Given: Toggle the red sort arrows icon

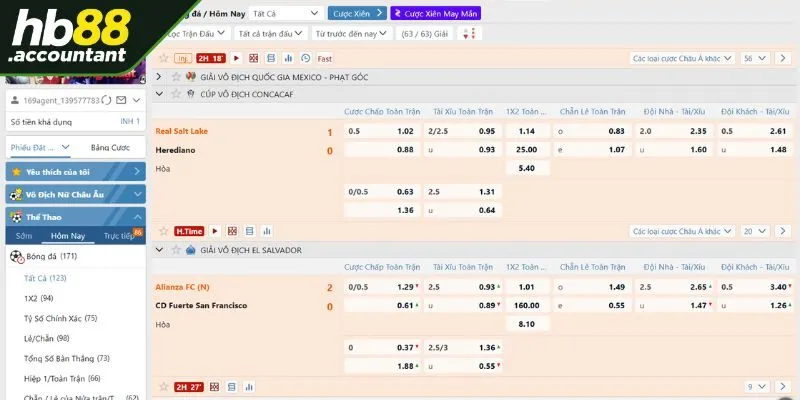Looking at the screenshot, I should (469, 34).
